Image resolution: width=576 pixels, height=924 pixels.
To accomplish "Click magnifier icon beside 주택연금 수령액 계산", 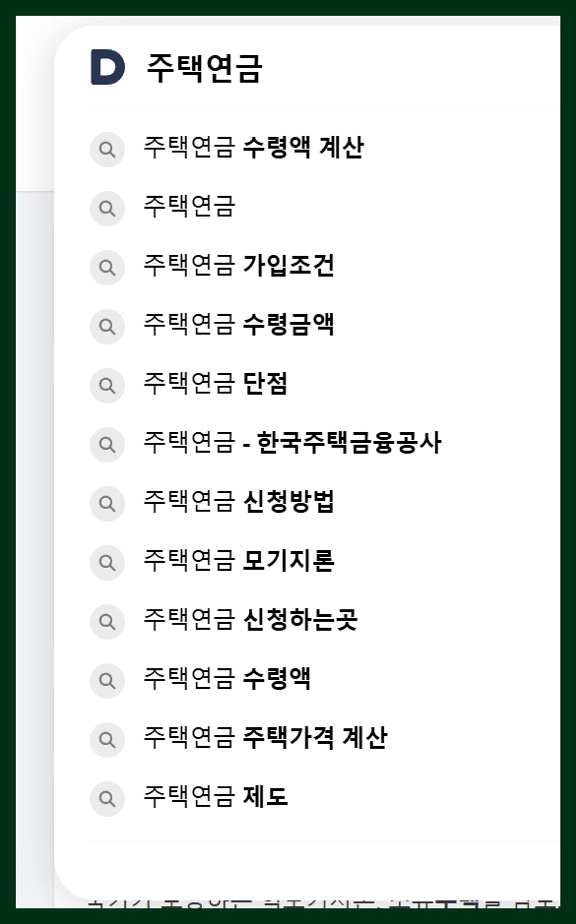I will click(x=107, y=150).
